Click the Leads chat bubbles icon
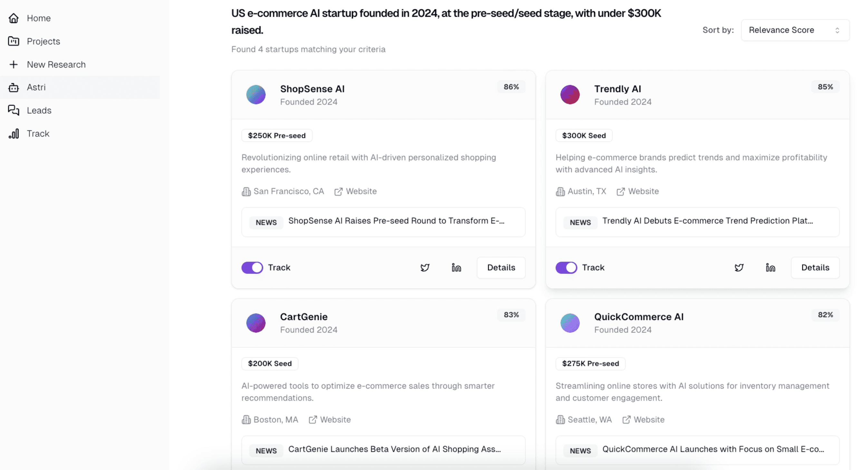Image resolution: width=868 pixels, height=470 pixels. (x=14, y=110)
